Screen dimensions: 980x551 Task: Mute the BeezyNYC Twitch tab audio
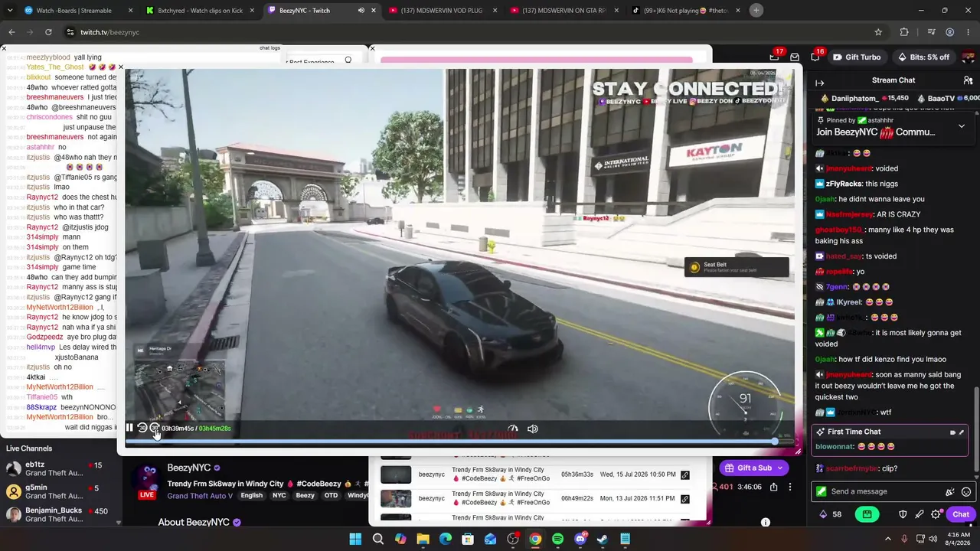(361, 11)
